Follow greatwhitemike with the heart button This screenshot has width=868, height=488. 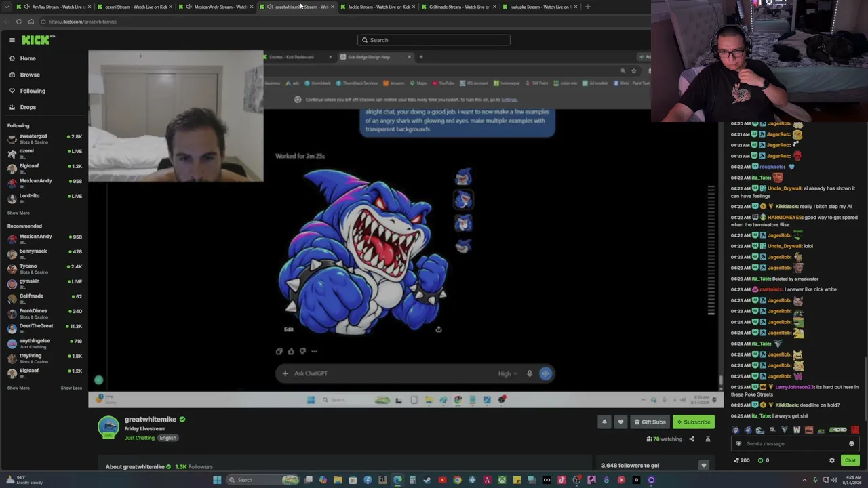click(620, 422)
